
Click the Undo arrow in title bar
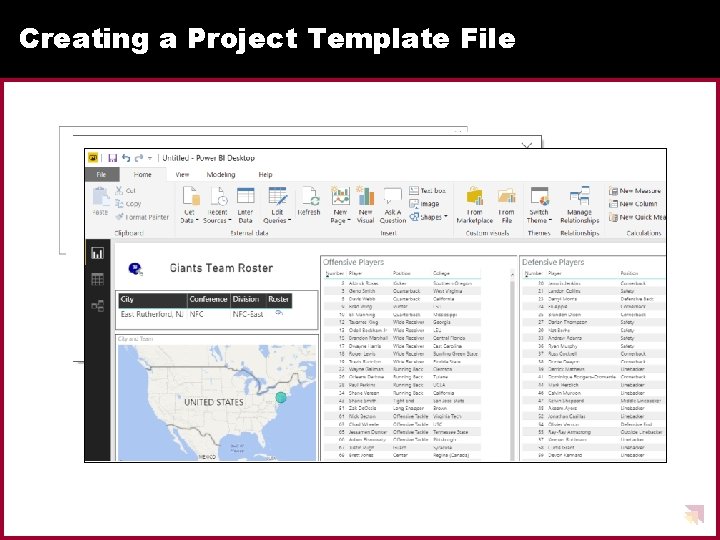[126, 158]
